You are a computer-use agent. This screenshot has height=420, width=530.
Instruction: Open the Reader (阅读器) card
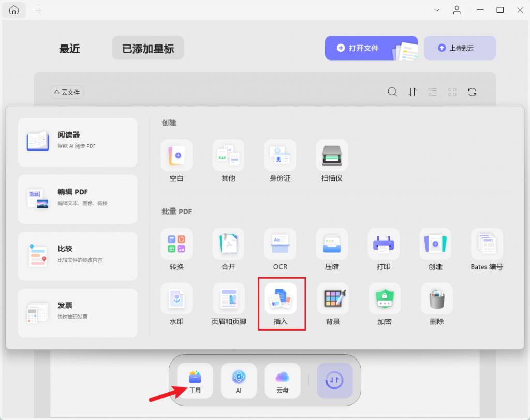pyautogui.click(x=78, y=142)
